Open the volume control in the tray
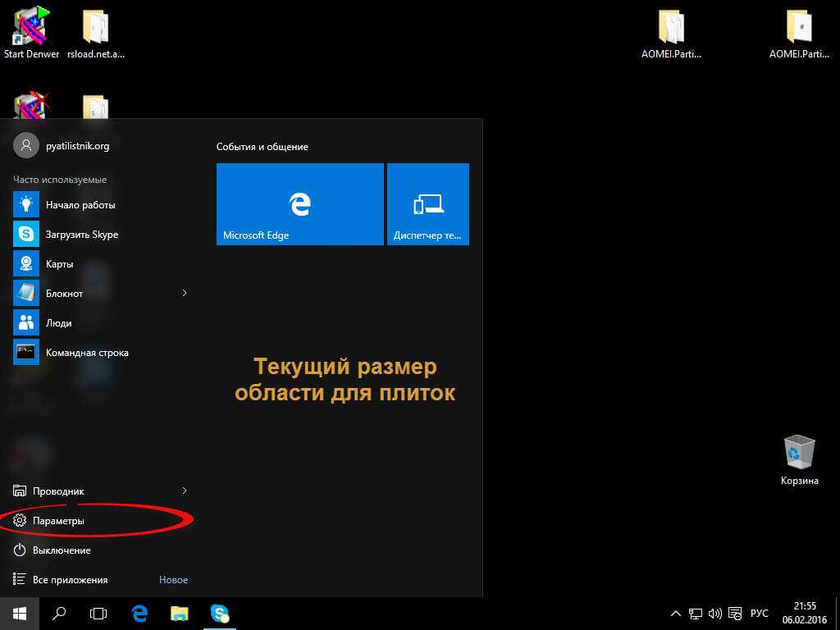The height and width of the screenshot is (630, 840). [714, 613]
